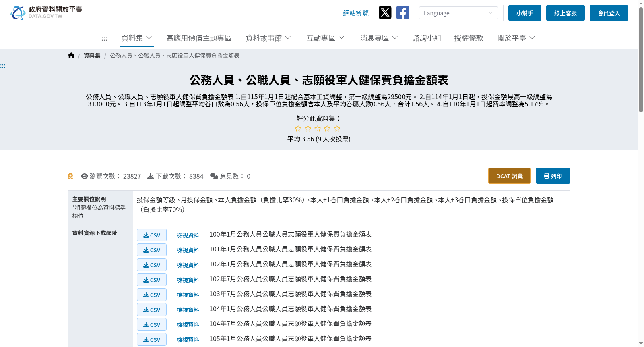The width and height of the screenshot is (644, 347).
Task: View data for 105年1月 via 檢視資料
Action: (x=188, y=339)
